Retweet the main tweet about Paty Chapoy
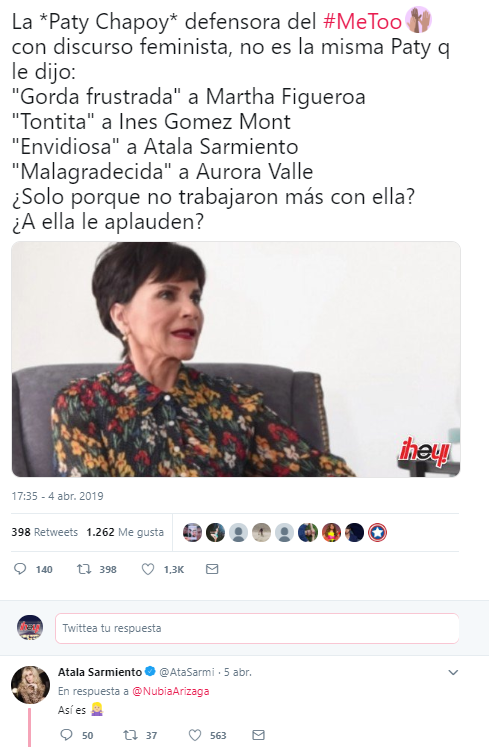The width and height of the screenshot is (489, 747). 84,569
